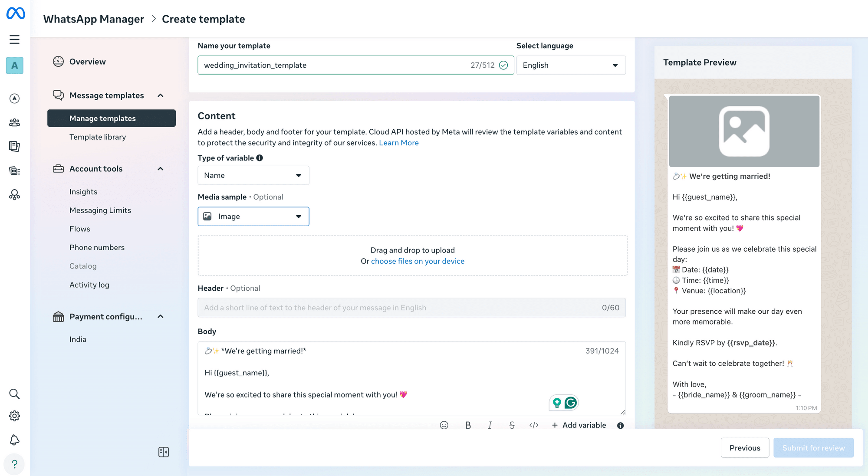This screenshot has height=476, width=868.
Task: Click the emoji picker icon
Action: (444, 425)
